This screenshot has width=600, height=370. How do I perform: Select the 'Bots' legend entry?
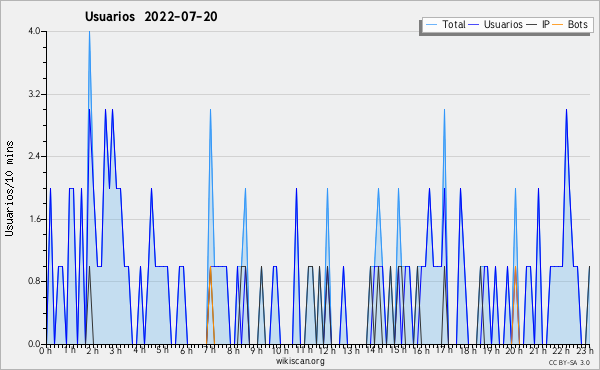(x=577, y=24)
